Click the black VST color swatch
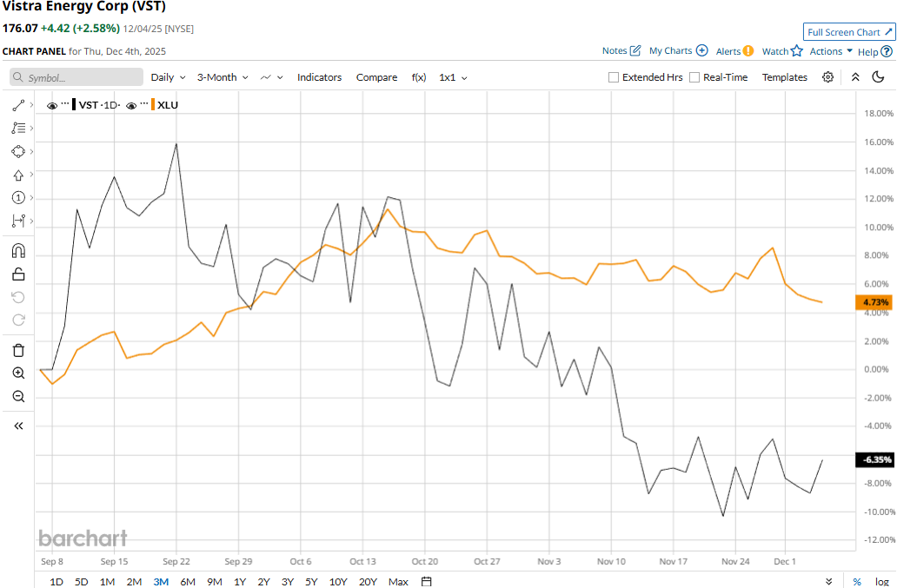Screen dimensions: 897x588 point(74,104)
